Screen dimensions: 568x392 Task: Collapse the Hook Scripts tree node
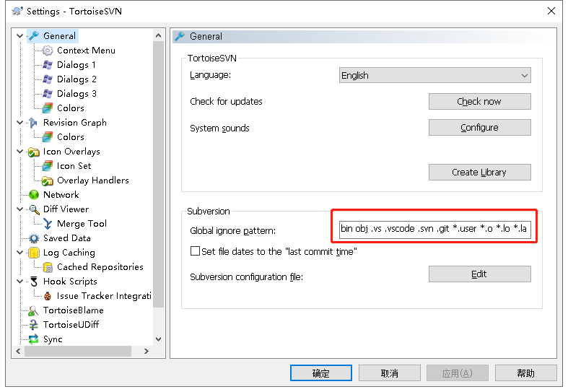(x=20, y=282)
